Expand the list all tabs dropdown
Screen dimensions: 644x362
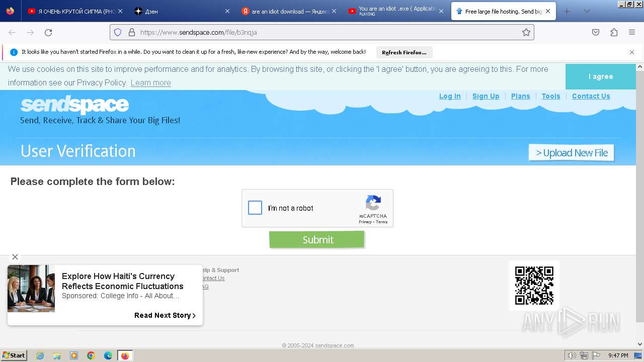pos(587,11)
